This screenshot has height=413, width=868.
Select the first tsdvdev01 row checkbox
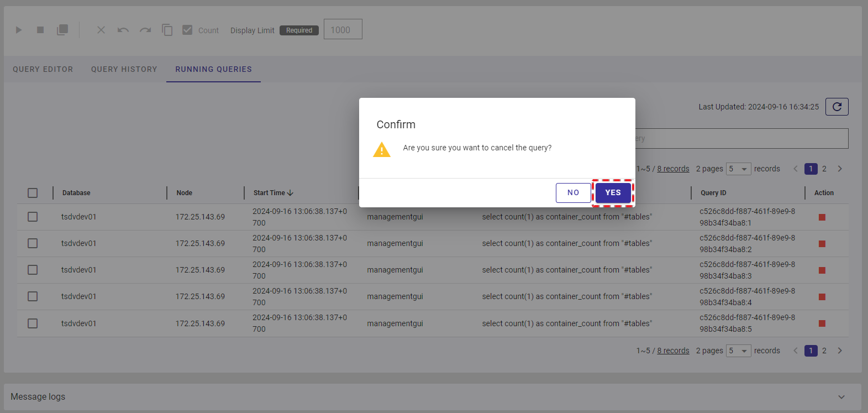[33, 217]
